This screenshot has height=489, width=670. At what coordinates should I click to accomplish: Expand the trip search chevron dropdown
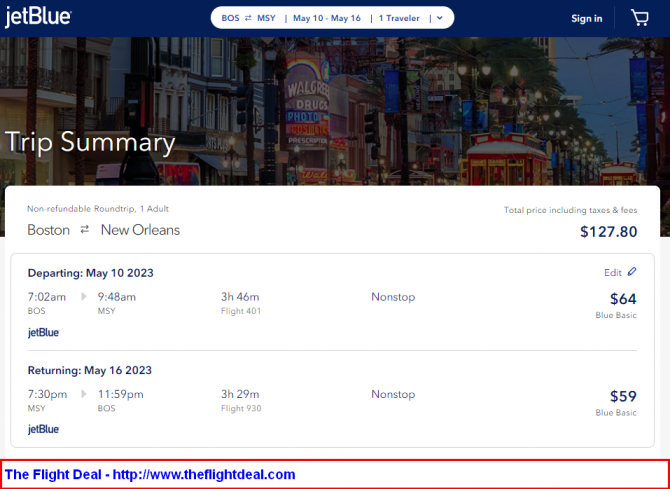coord(440,18)
